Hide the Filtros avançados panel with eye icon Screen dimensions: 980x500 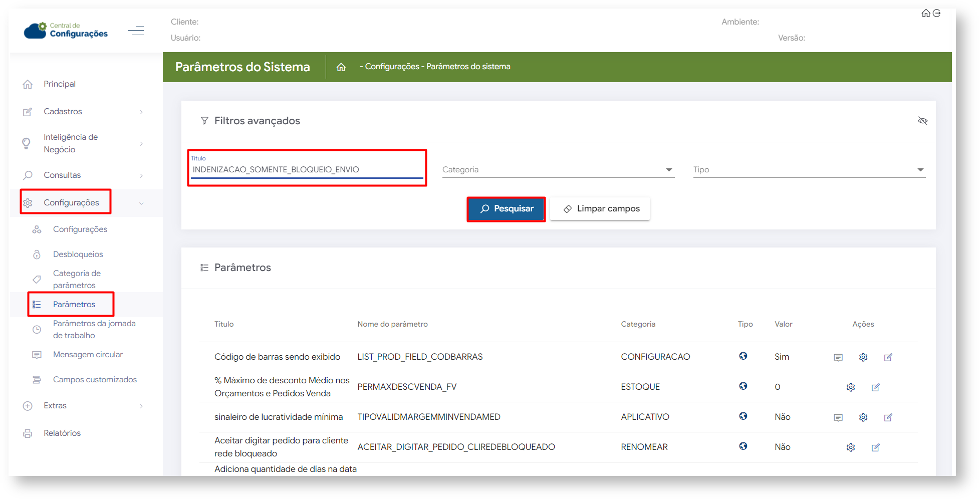tap(922, 121)
